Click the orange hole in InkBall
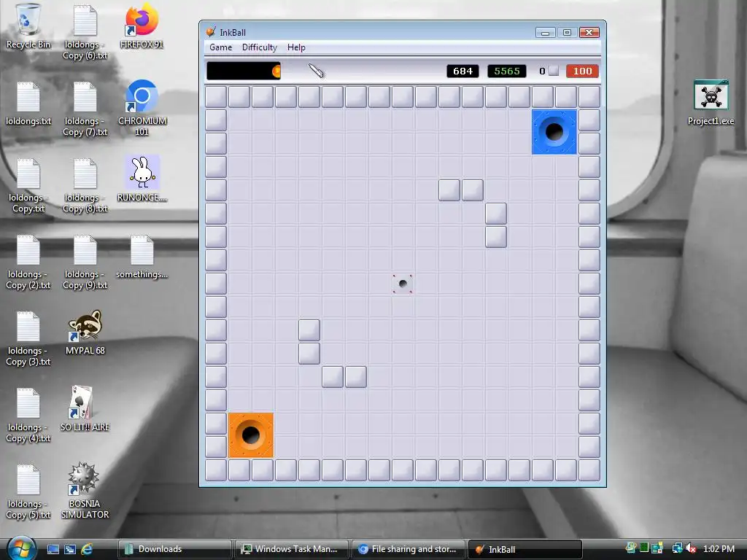This screenshot has width=747, height=560. tap(251, 435)
